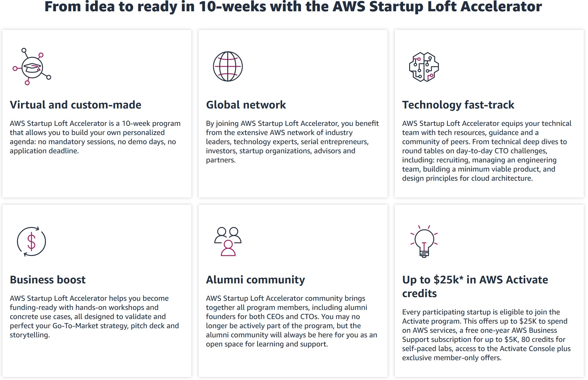This screenshot has width=588, height=380.
Task: Click the Up to $25k AWS Activate credits heading
Action: 475,286
